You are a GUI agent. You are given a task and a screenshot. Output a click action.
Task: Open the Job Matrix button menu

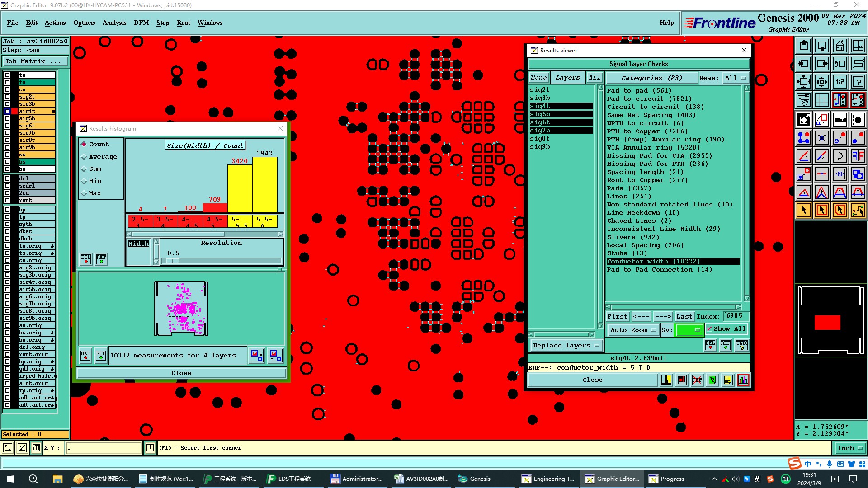click(x=35, y=61)
